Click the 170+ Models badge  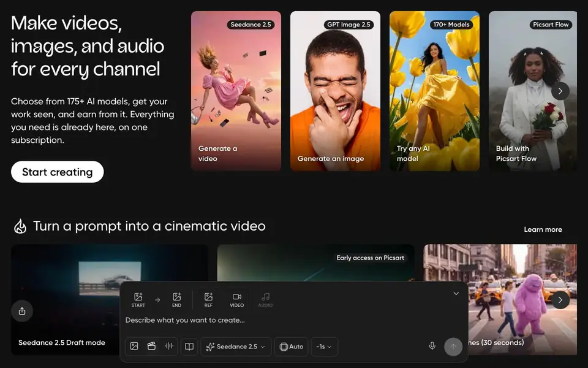pyautogui.click(x=451, y=25)
